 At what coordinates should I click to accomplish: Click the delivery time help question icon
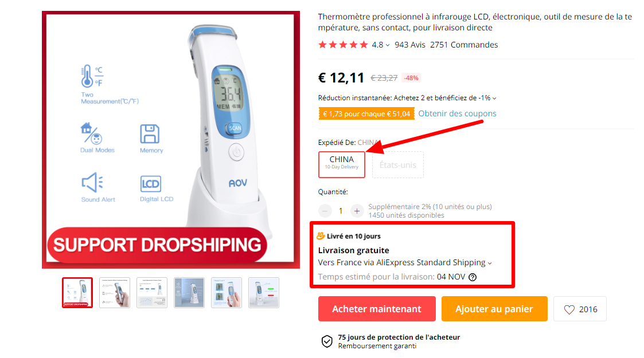tap(473, 277)
